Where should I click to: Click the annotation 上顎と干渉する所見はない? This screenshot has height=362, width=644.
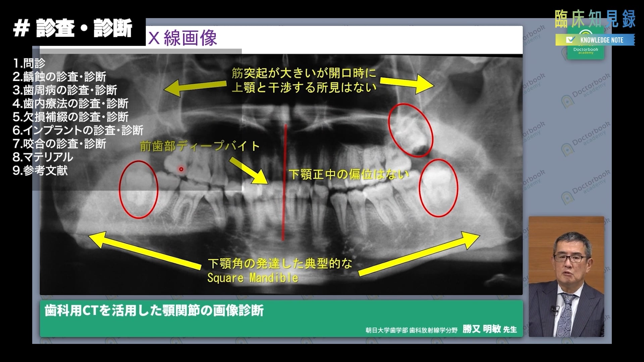coord(304,87)
